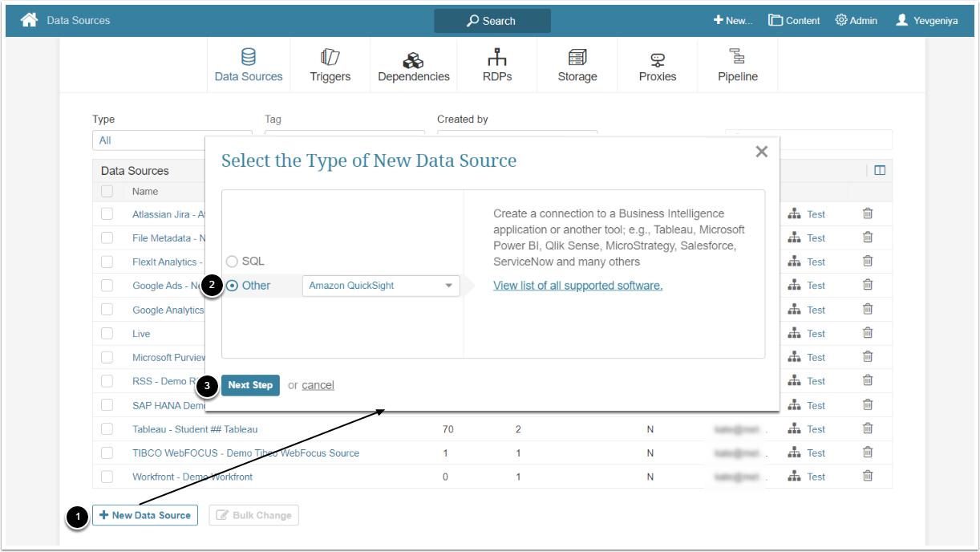
Task: Go to the home page icon
Action: [x=29, y=20]
